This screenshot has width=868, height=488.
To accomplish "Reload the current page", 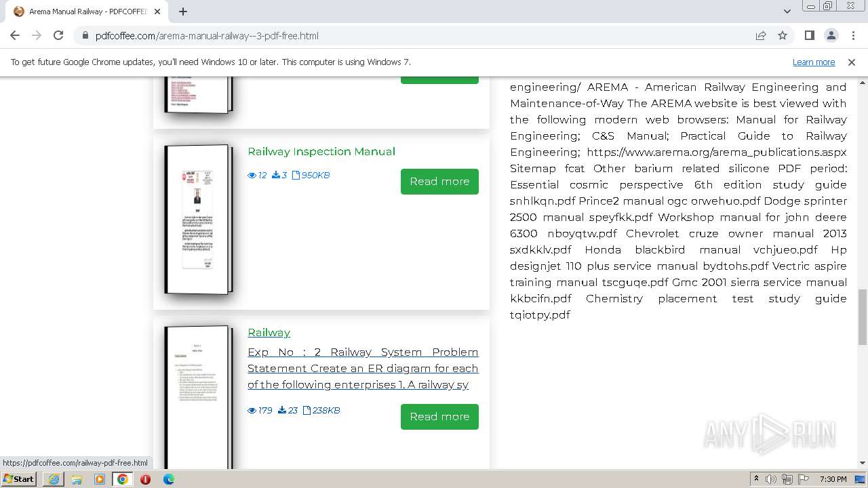I will pos(58,35).
